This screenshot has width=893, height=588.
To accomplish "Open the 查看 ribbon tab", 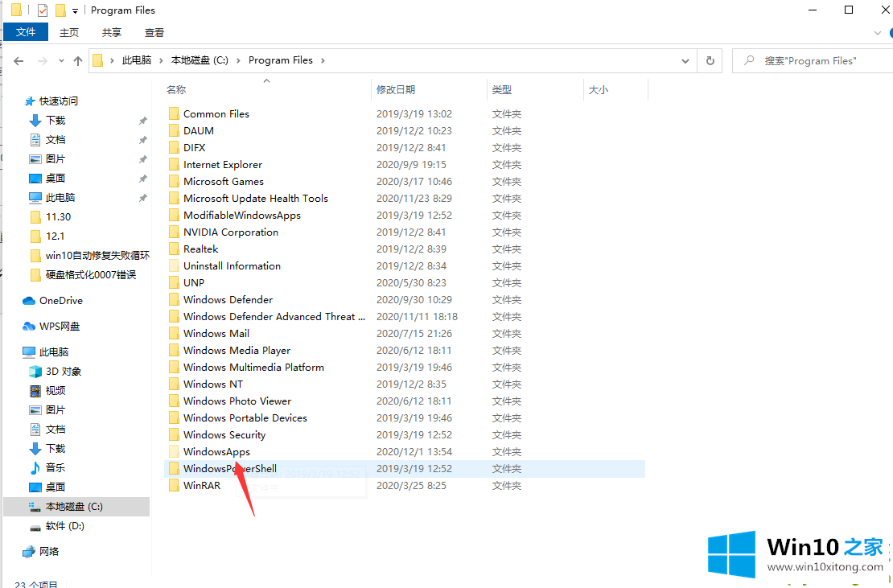I will 154,32.
